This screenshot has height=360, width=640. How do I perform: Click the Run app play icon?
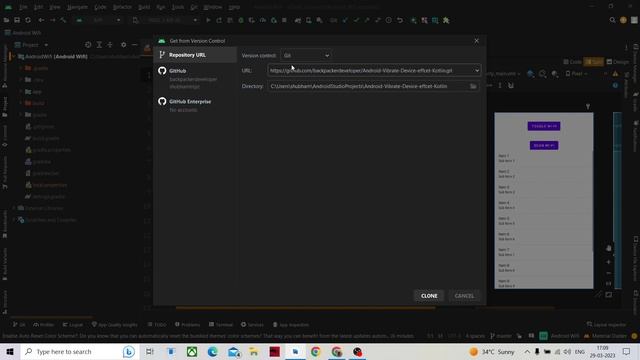(x=208, y=20)
